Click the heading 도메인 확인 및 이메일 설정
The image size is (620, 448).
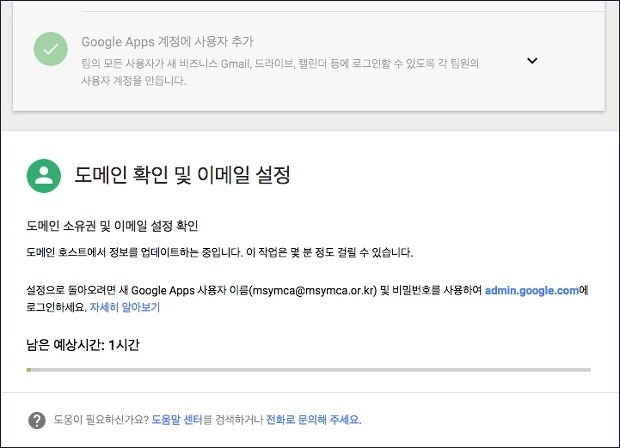coord(182,175)
